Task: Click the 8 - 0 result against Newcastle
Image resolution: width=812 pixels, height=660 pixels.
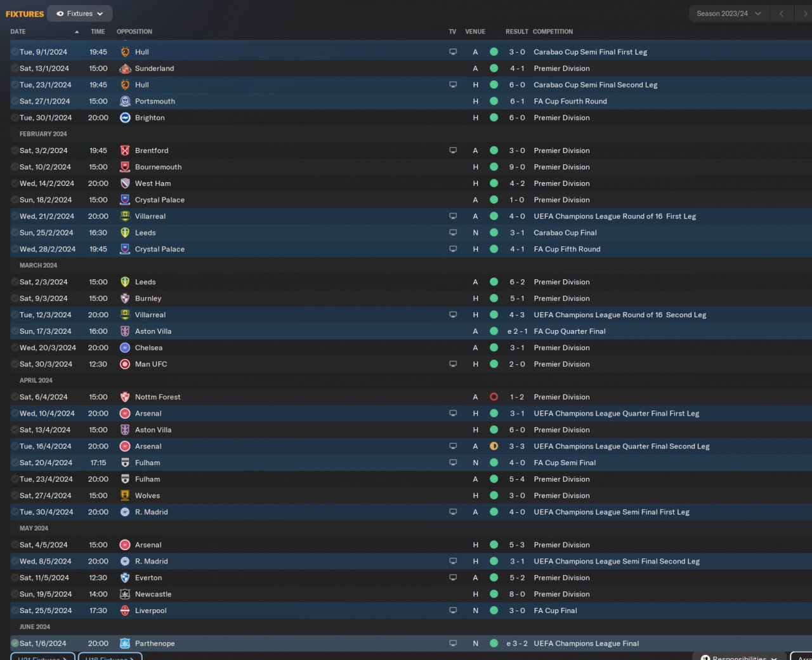Action: [517, 595]
